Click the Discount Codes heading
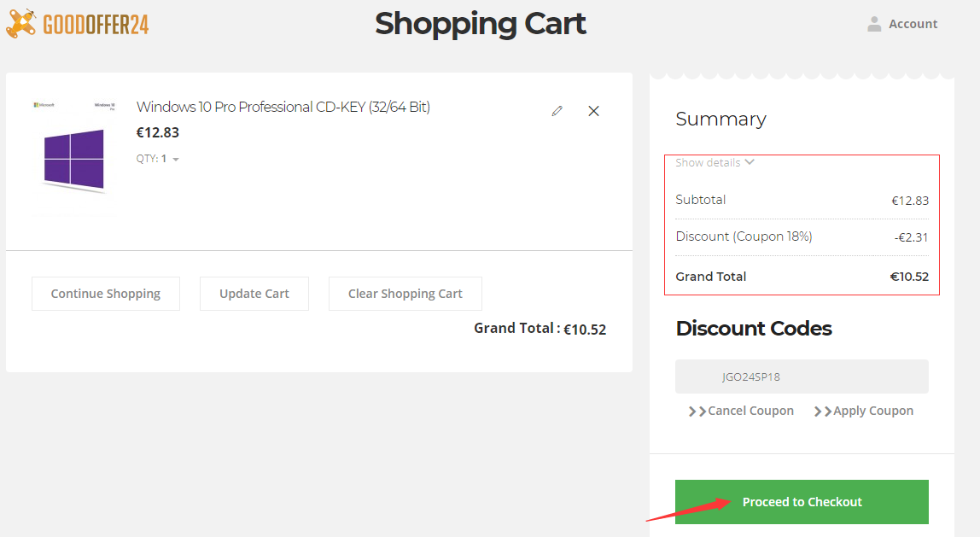This screenshot has height=537, width=980. (754, 328)
